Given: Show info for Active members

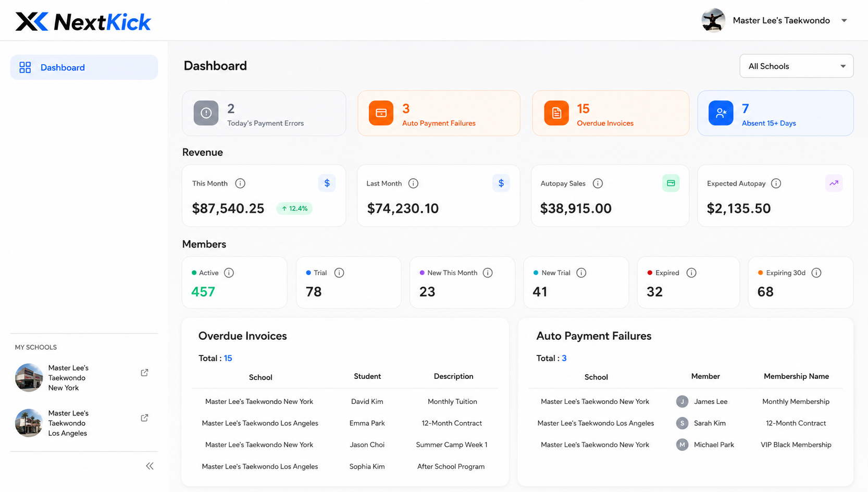Looking at the screenshot, I should [x=229, y=273].
